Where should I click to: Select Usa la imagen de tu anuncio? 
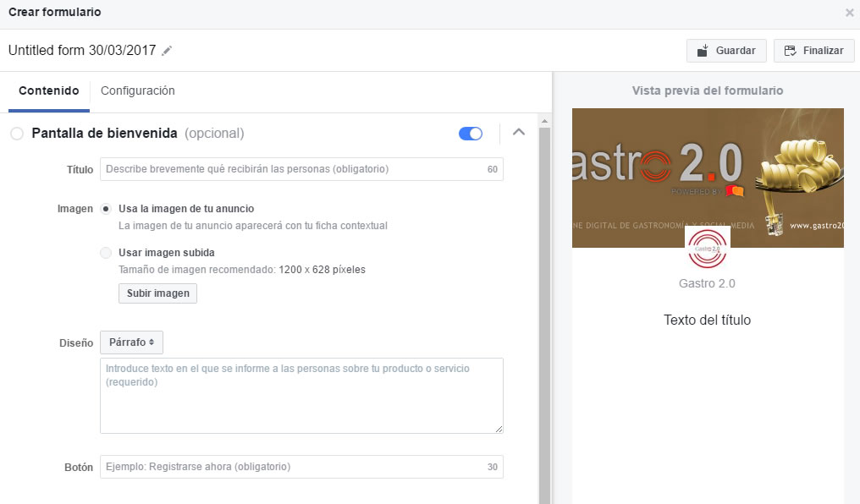pyautogui.click(x=106, y=209)
